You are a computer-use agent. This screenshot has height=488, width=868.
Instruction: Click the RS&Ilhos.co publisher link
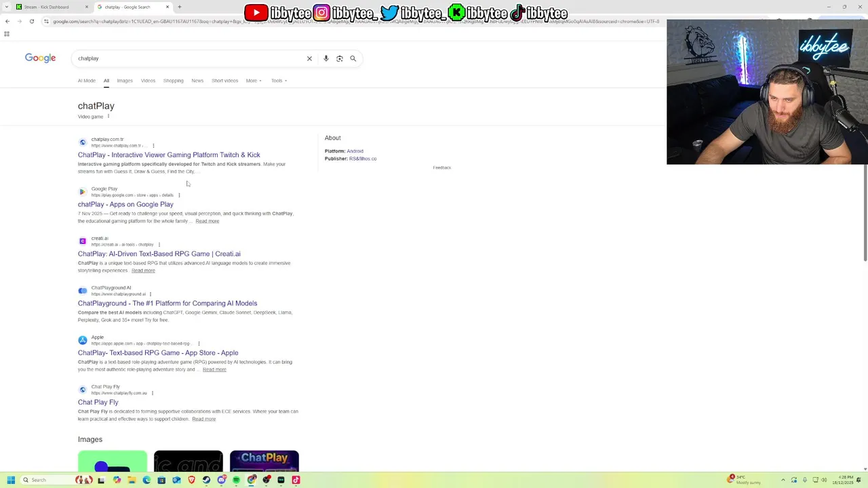363,159
